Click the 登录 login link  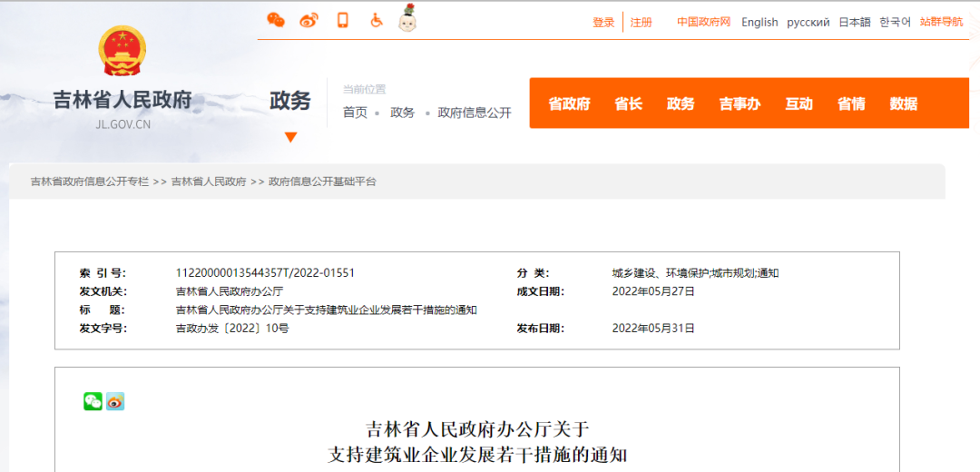(x=603, y=22)
